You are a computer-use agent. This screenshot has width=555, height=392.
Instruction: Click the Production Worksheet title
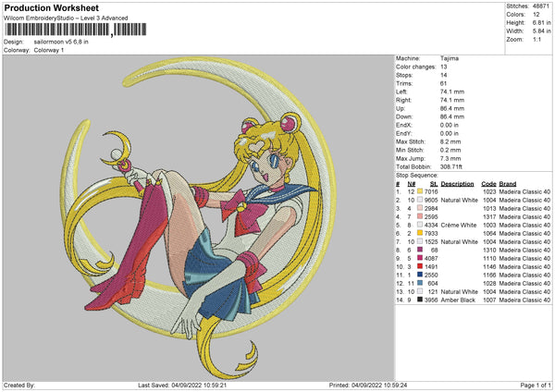[x=52, y=7]
